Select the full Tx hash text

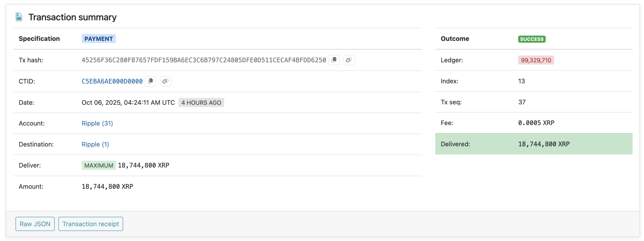[x=204, y=60]
